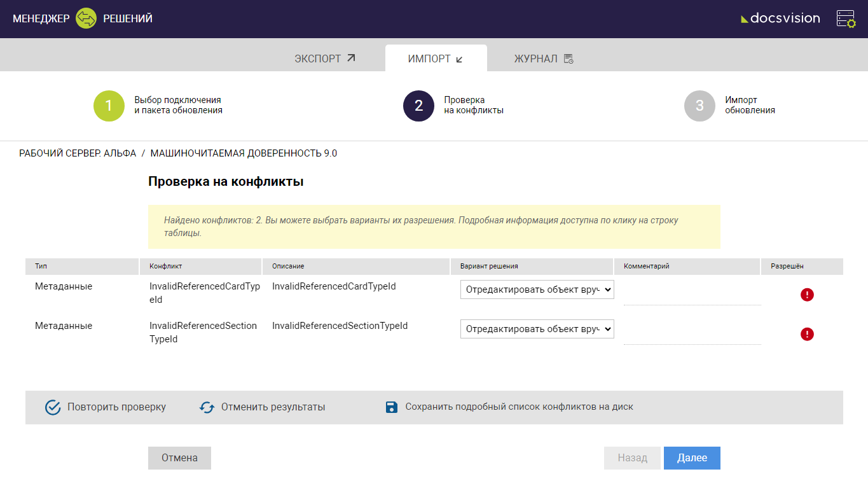Click the yellow conflicts found notice
The image size is (868, 488).
pyautogui.click(x=434, y=227)
